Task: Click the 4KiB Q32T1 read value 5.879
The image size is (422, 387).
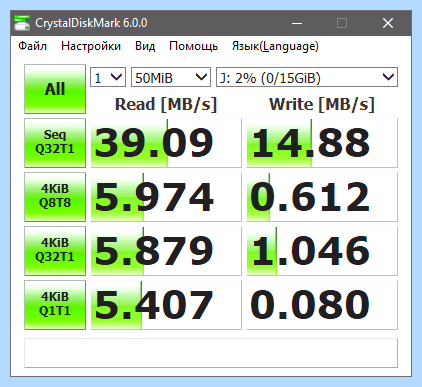Action: [x=166, y=251]
